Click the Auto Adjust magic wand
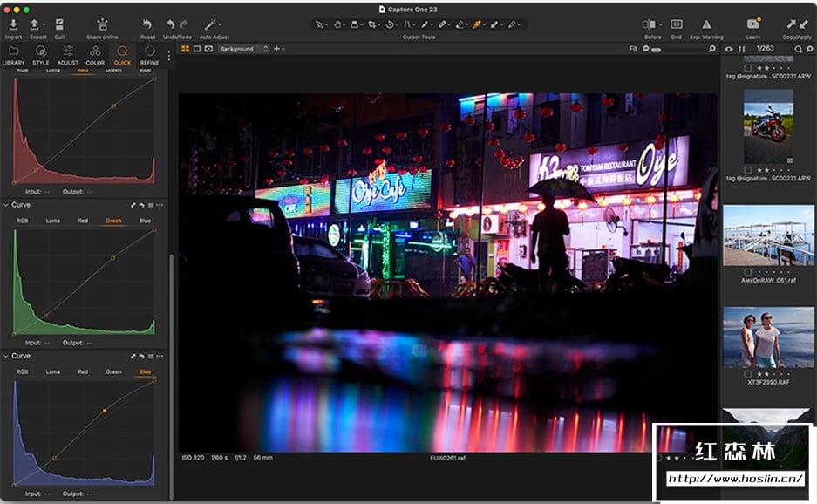This screenshot has height=504, width=817. point(210,25)
